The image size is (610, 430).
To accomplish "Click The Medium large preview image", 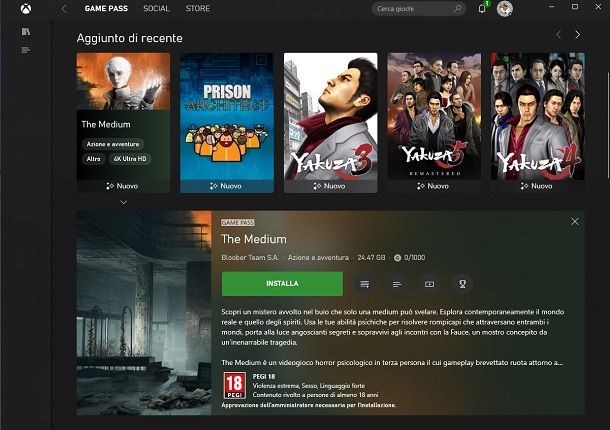I will tap(144, 313).
